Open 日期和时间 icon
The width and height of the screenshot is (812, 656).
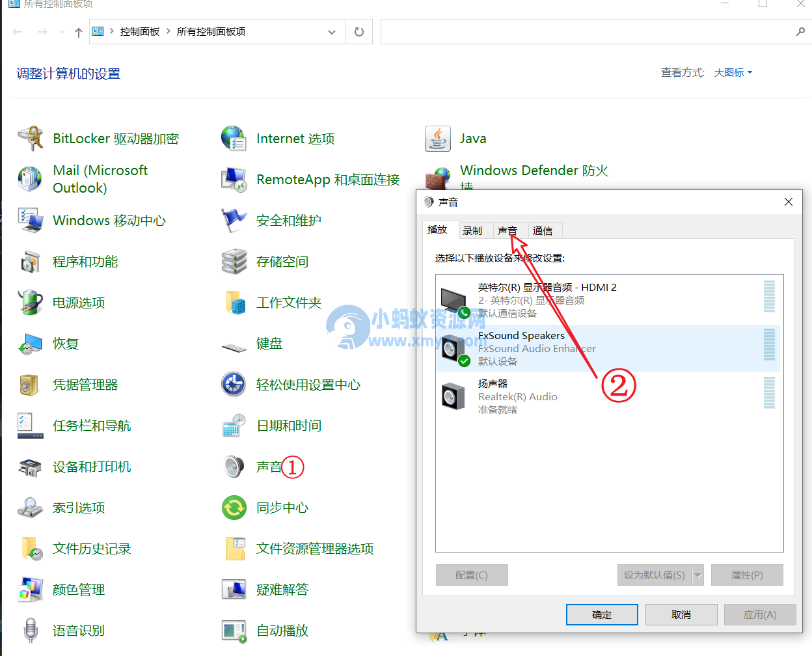(234, 426)
